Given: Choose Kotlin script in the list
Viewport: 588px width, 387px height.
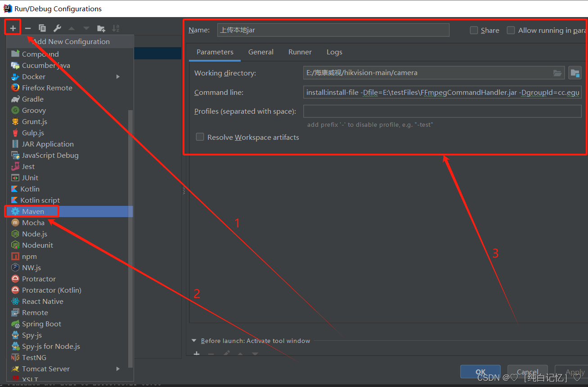Looking at the screenshot, I should (x=70, y=200).
